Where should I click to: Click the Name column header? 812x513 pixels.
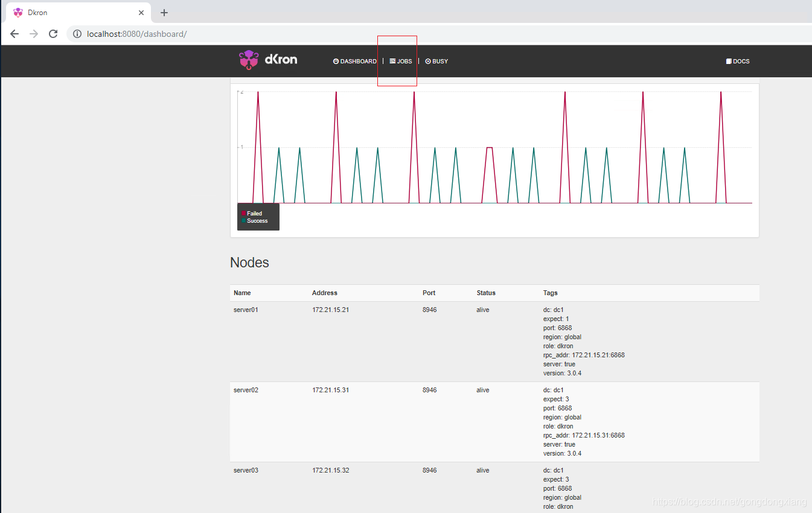(x=242, y=293)
